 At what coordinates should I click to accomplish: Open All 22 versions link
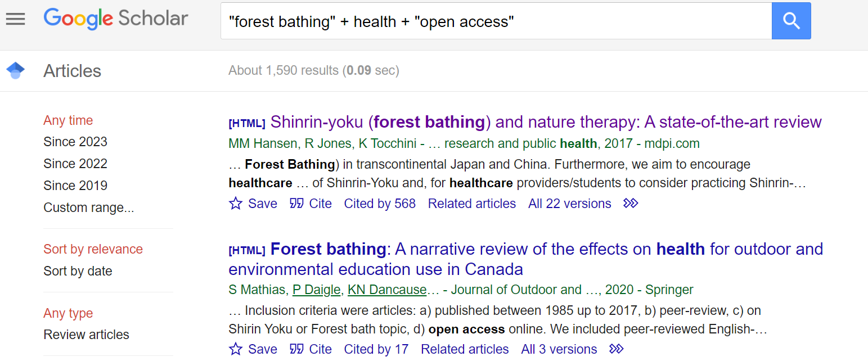[569, 204]
